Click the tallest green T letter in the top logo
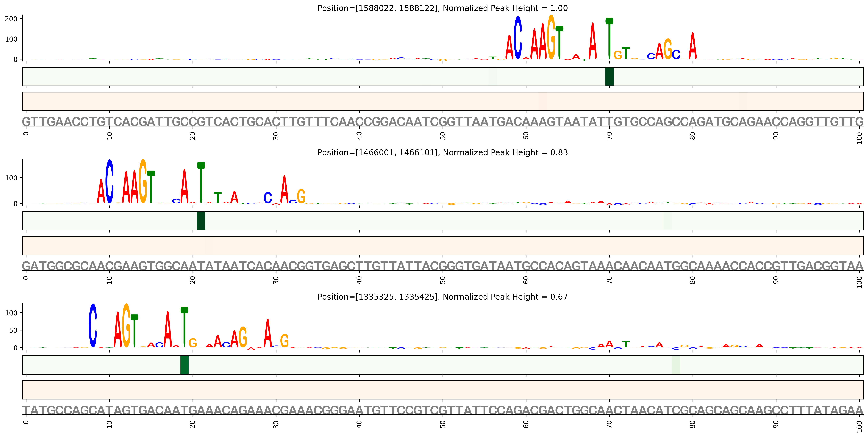 (609, 38)
